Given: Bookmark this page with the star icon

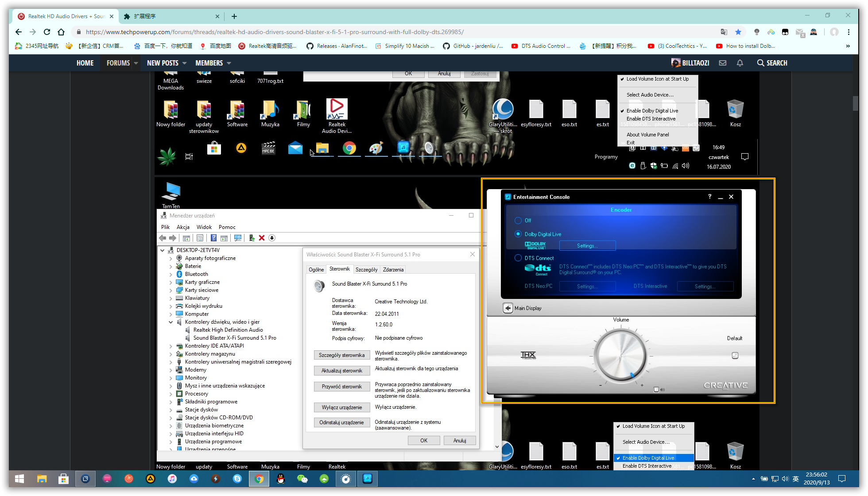Looking at the screenshot, I should 738,32.
